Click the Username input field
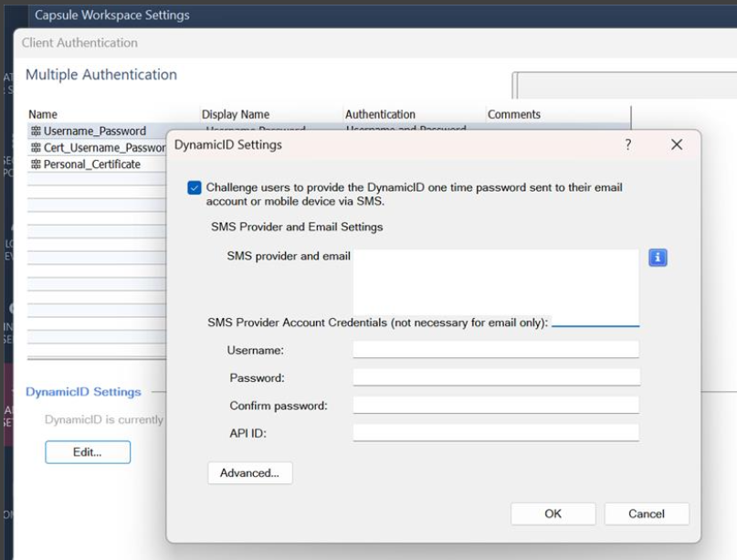 [x=496, y=349]
